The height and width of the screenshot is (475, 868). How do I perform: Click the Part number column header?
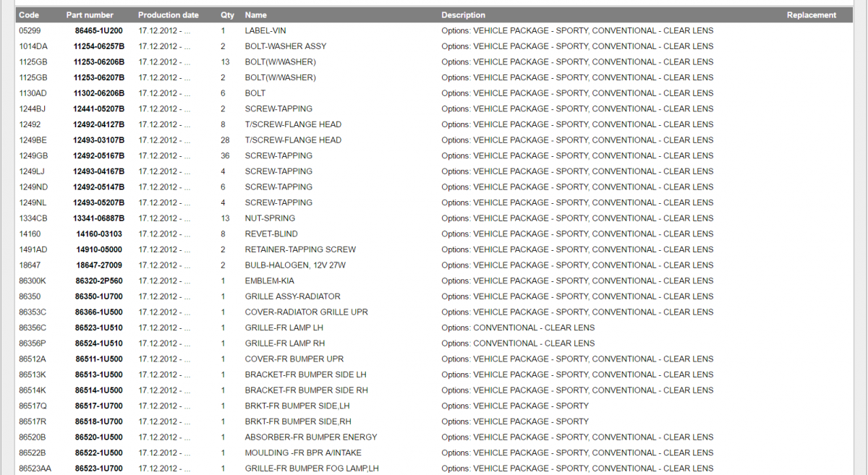point(90,15)
